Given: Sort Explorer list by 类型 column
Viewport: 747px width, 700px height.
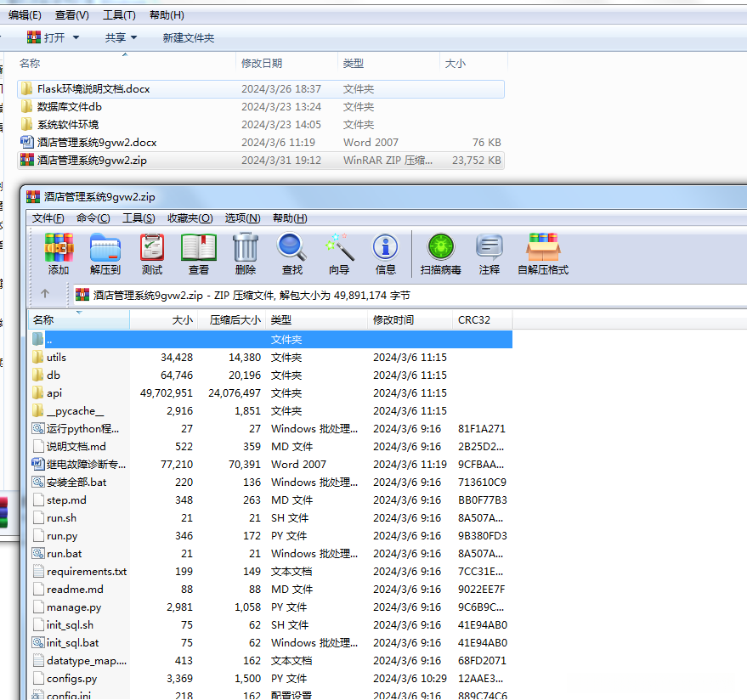Looking at the screenshot, I should tap(388, 64).
